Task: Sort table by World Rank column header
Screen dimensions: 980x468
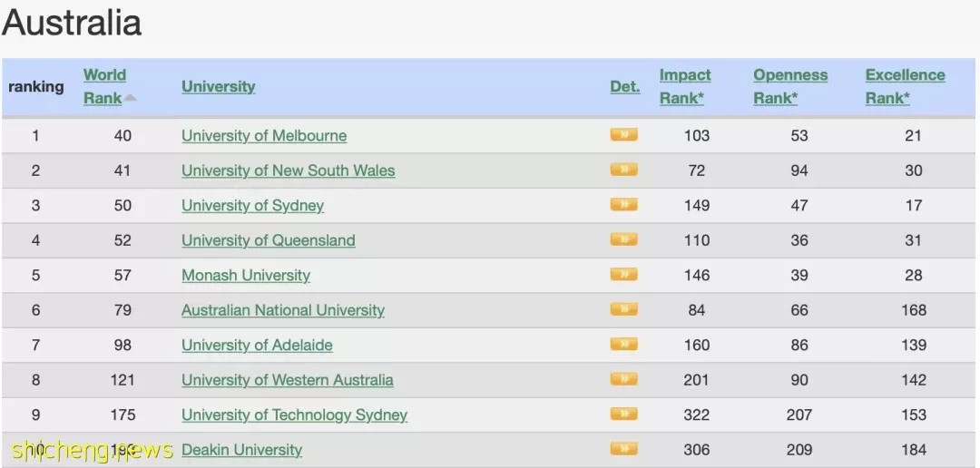Action: point(104,86)
